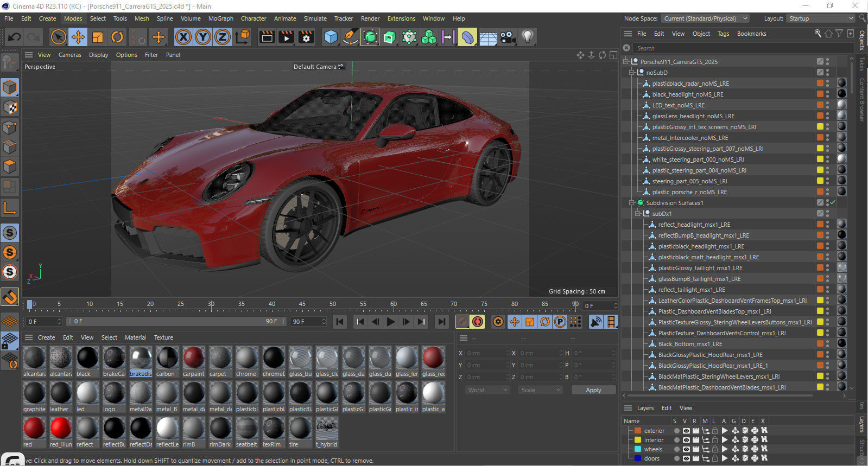Toggle Subdivision Surfacex1 enable checkmark
The width and height of the screenshot is (868, 466).
pos(833,202)
